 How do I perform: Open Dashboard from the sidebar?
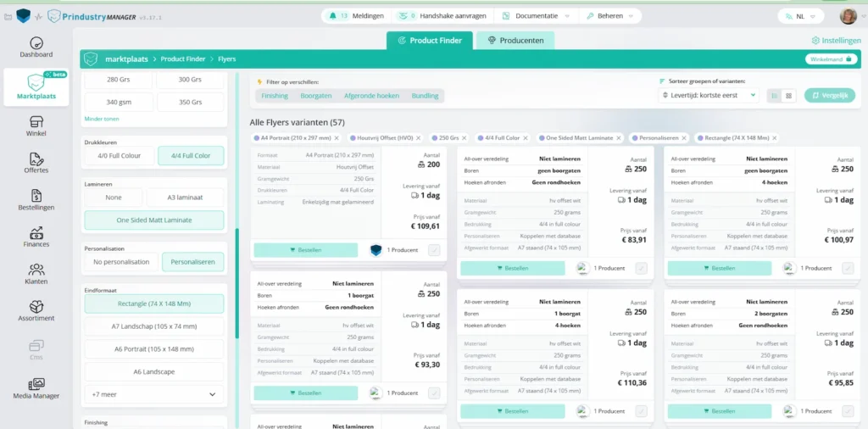coord(36,47)
